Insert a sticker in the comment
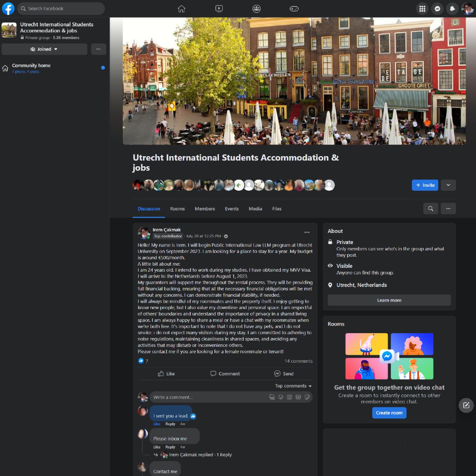Viewport: 476px width, 476px height. (307, 397)
